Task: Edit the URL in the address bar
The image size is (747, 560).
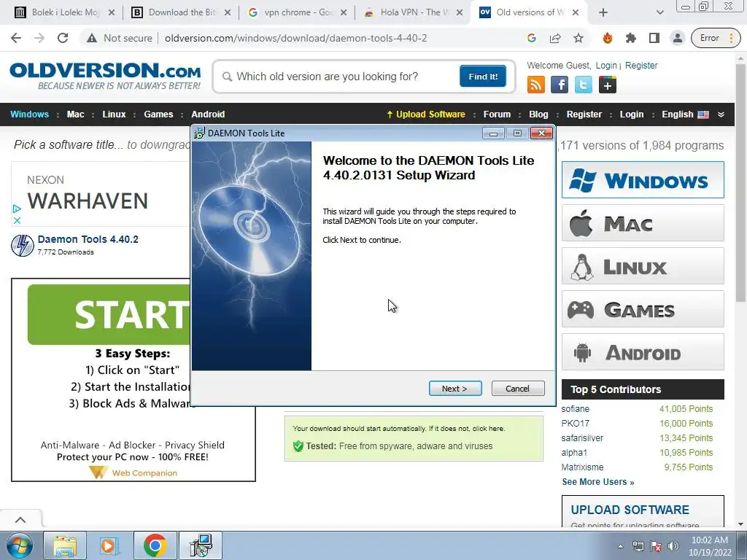Action: point(295,38)
